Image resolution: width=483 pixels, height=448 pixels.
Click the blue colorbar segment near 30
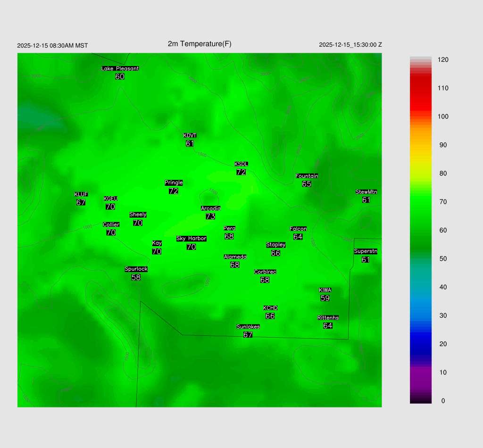(x=420, y=315)
